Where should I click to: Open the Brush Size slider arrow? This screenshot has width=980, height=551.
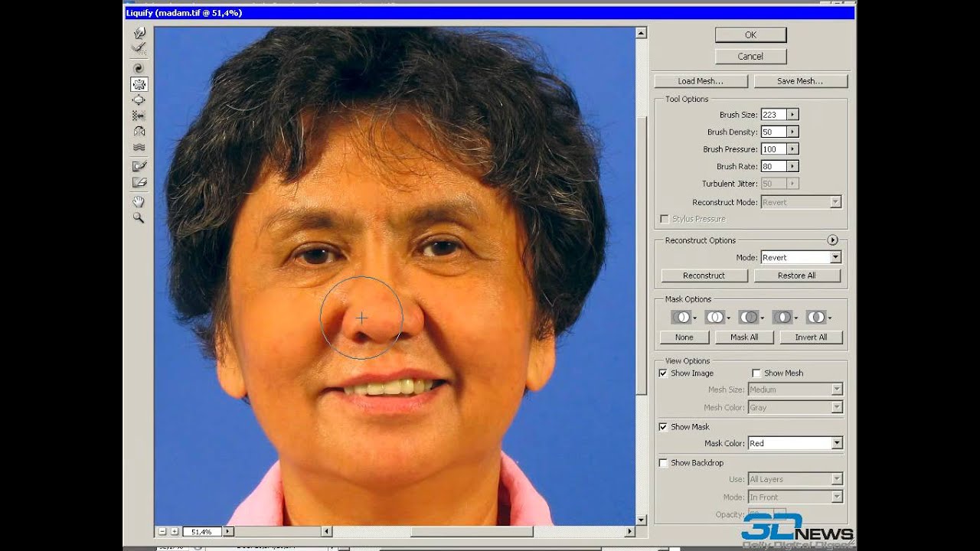792,115
